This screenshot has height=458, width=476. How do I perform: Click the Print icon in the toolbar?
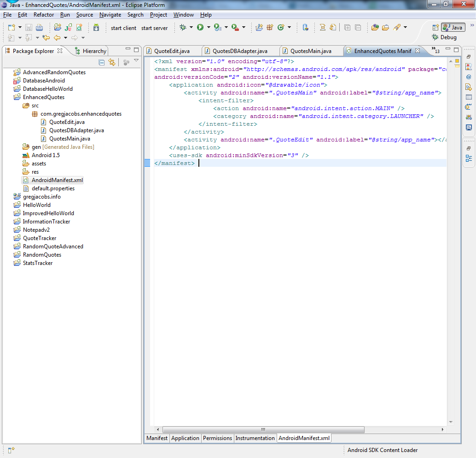pos(39,27)
